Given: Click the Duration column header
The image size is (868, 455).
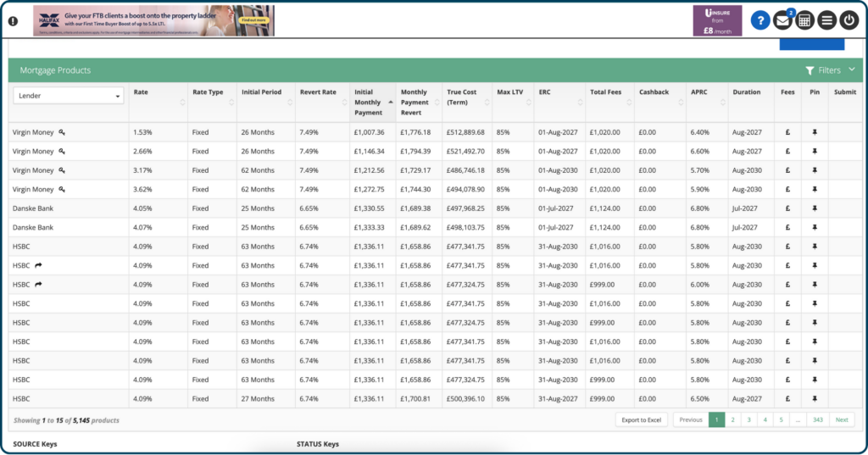Looking at the screenshot, I should coord(746,92).
